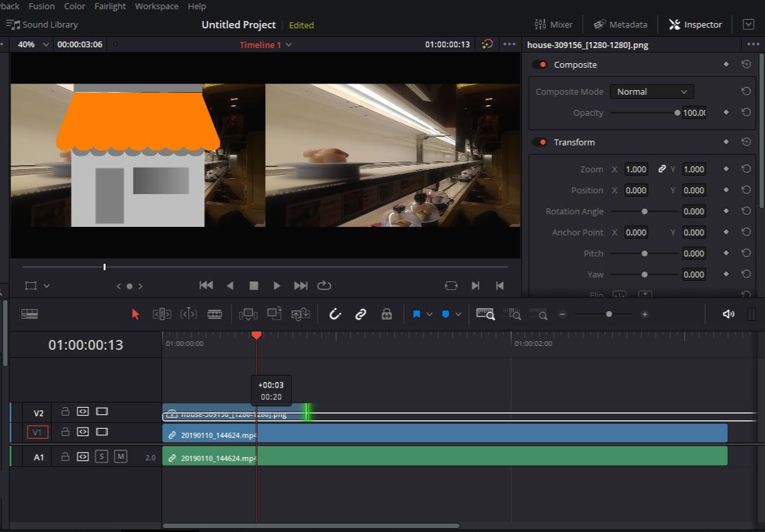Disable the Composite section toggle
The height and width of the screenshot is (532, 765).
[540, 64]
